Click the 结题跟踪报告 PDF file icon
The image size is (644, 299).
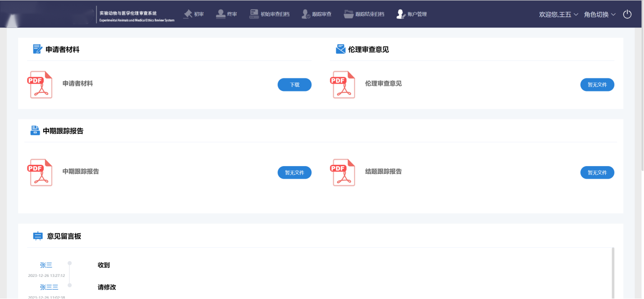[344, 172]
